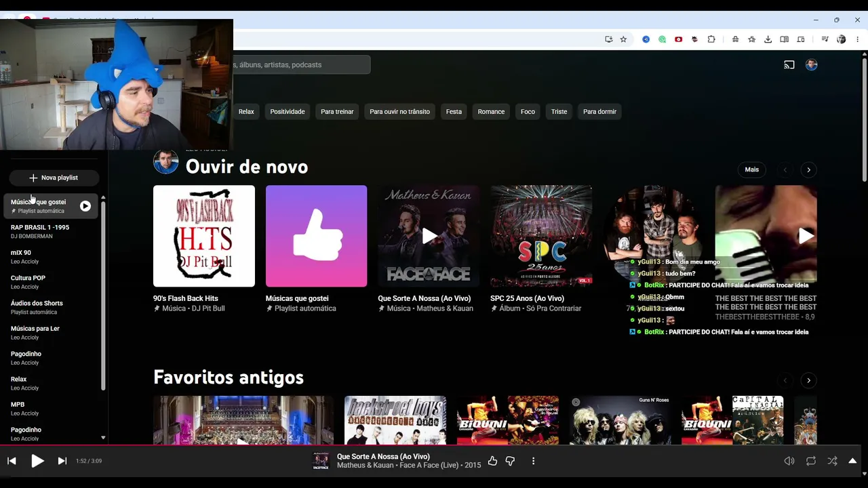Open YouTube Music account avatar menu

pos(812,65)
